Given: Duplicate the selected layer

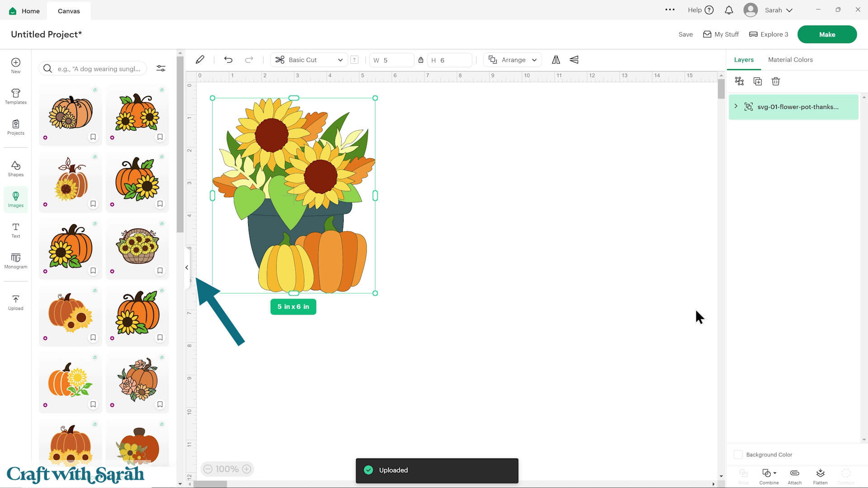Looking at the screenshot, I should tap(758, 81).
